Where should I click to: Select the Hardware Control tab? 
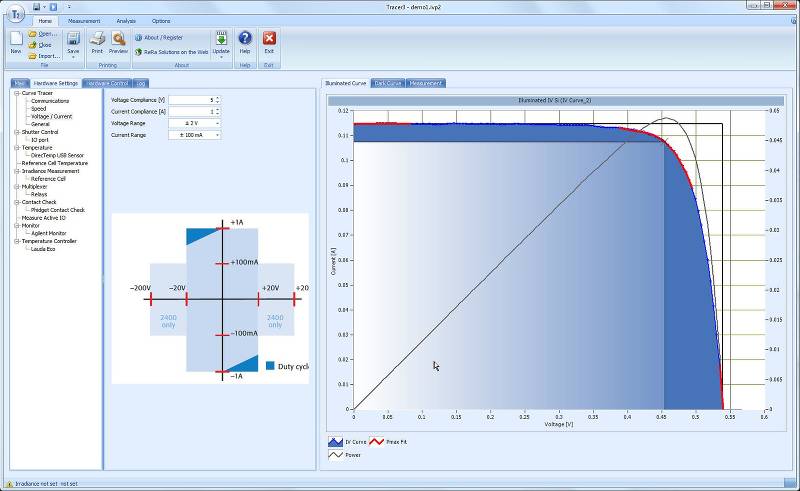pos(107,83)
